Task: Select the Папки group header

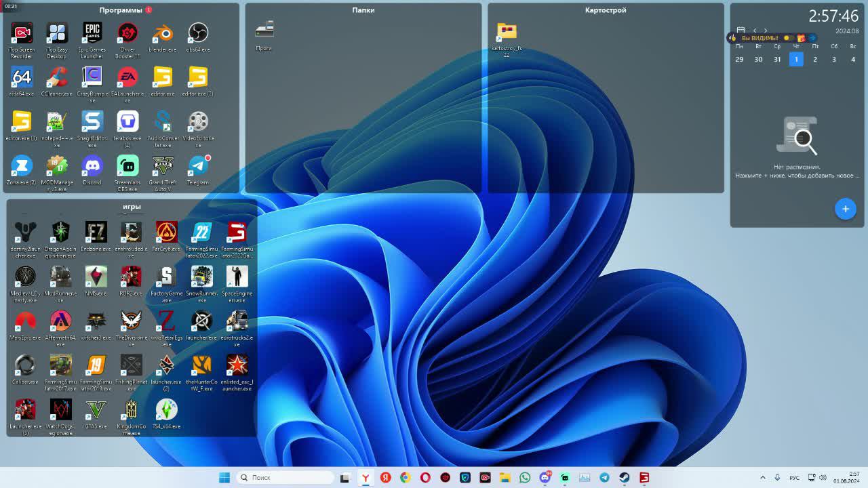Action: (363, 10)
